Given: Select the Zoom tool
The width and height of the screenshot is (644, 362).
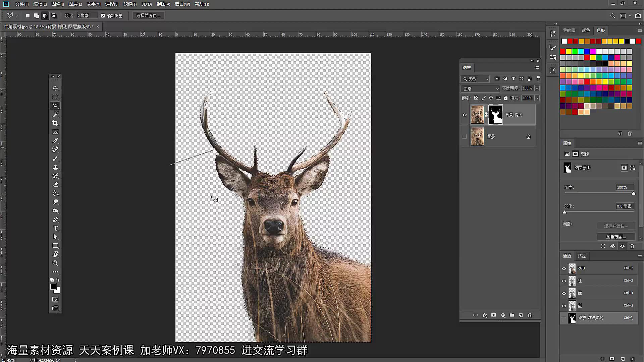Looking at the screenshot, I should click(55, 263).
